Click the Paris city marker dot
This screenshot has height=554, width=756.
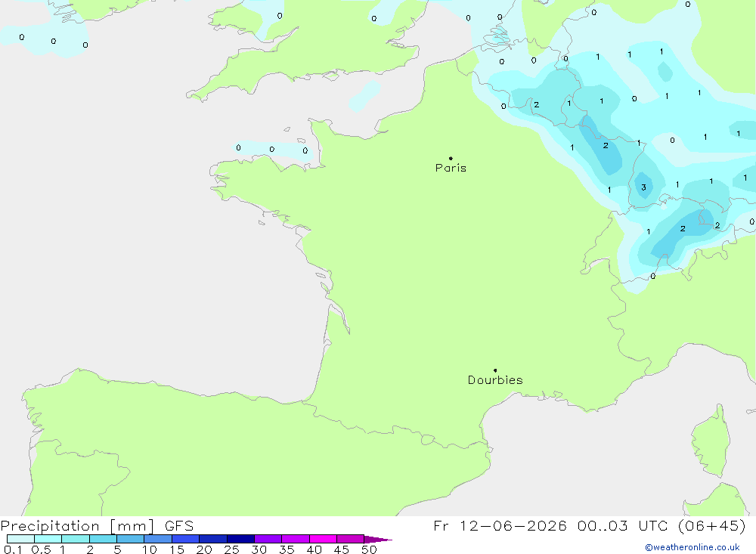coord(451,158)
